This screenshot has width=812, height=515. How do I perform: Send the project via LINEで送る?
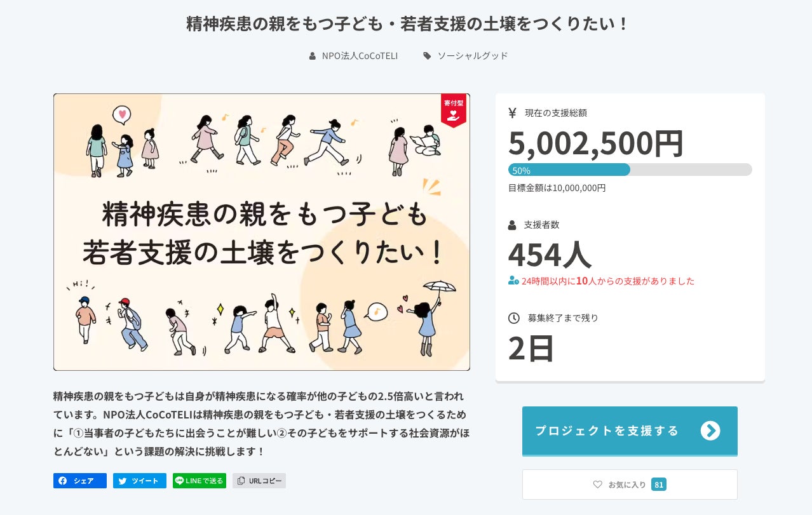click(199, 481)
